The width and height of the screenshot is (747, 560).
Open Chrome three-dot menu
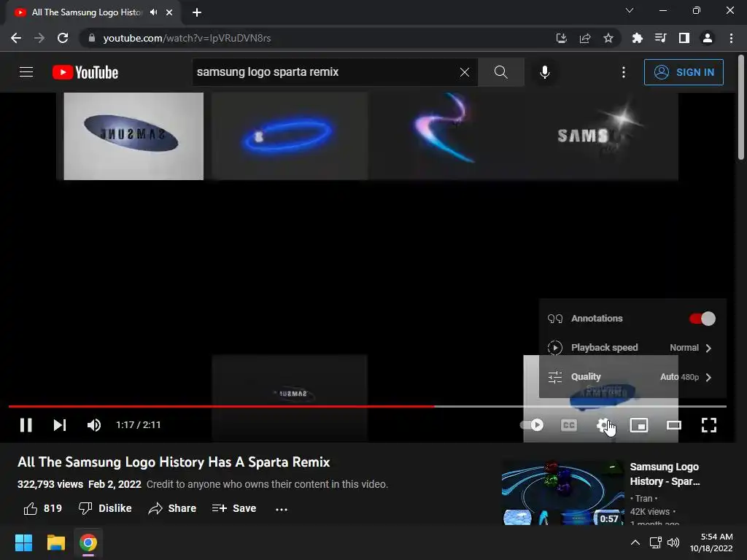coord(731,38)
